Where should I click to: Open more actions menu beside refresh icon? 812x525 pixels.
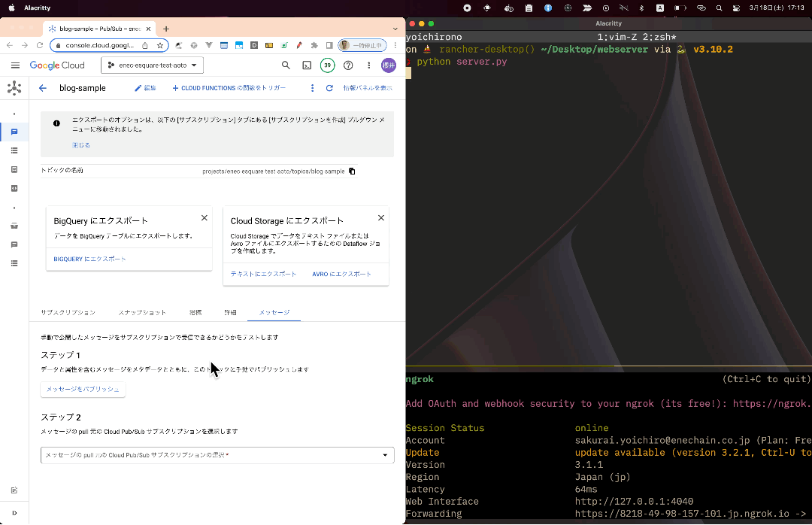(312, 88)
